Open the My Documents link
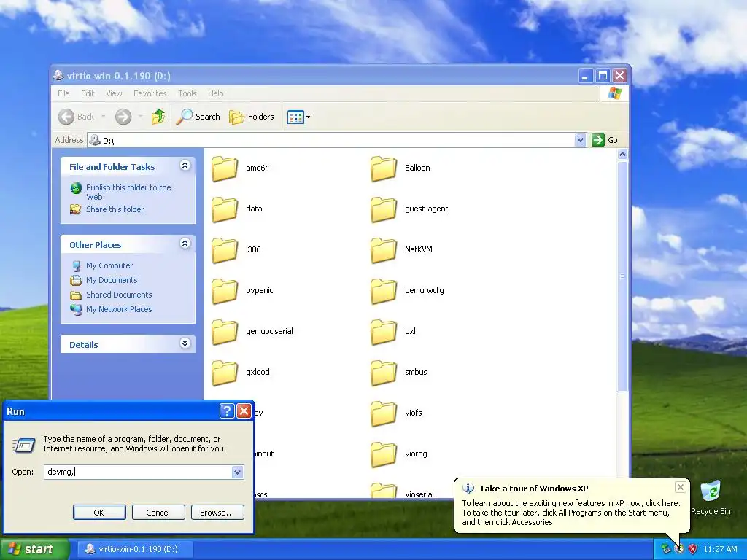The image size is (747, 560). pos(112,280)
